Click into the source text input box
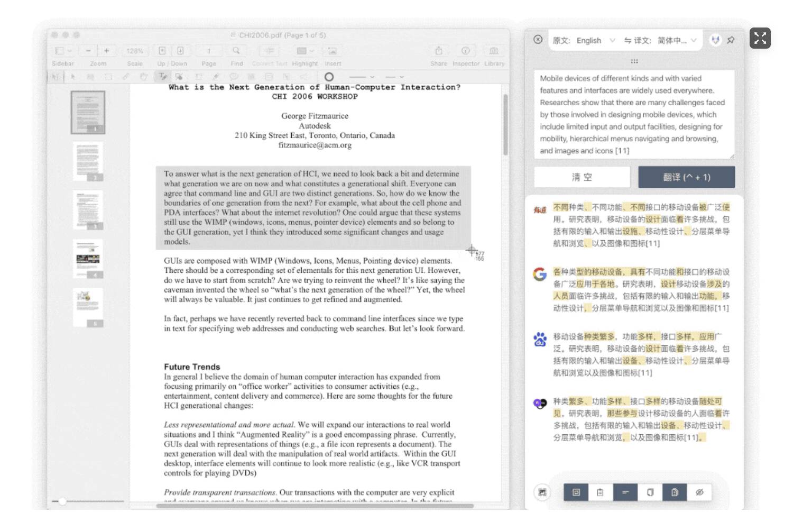 634,114
